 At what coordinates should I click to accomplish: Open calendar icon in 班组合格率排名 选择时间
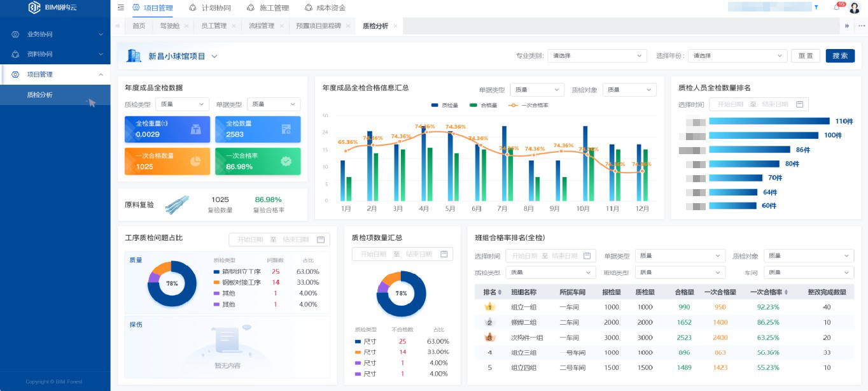(x=587, y=255)
